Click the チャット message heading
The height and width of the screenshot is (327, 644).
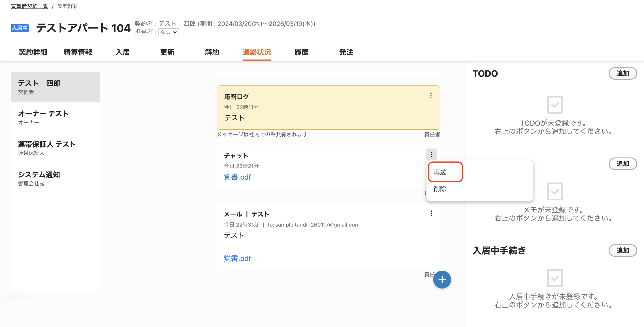(x=236, y=156)
